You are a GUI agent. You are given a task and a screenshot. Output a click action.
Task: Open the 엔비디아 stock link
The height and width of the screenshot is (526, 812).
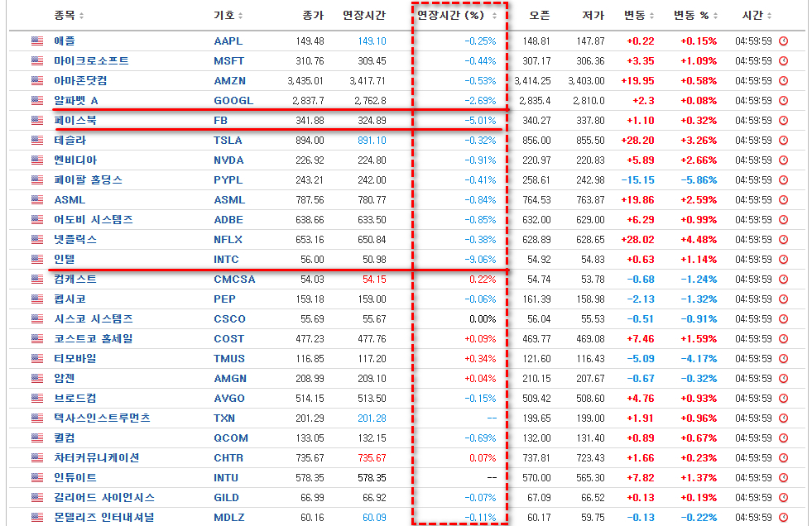click(x=75, y=160)
